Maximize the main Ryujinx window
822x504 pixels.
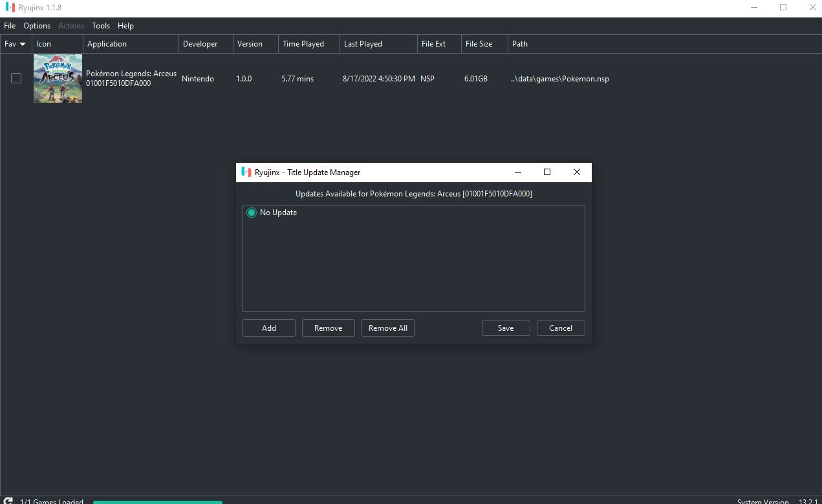783,8
